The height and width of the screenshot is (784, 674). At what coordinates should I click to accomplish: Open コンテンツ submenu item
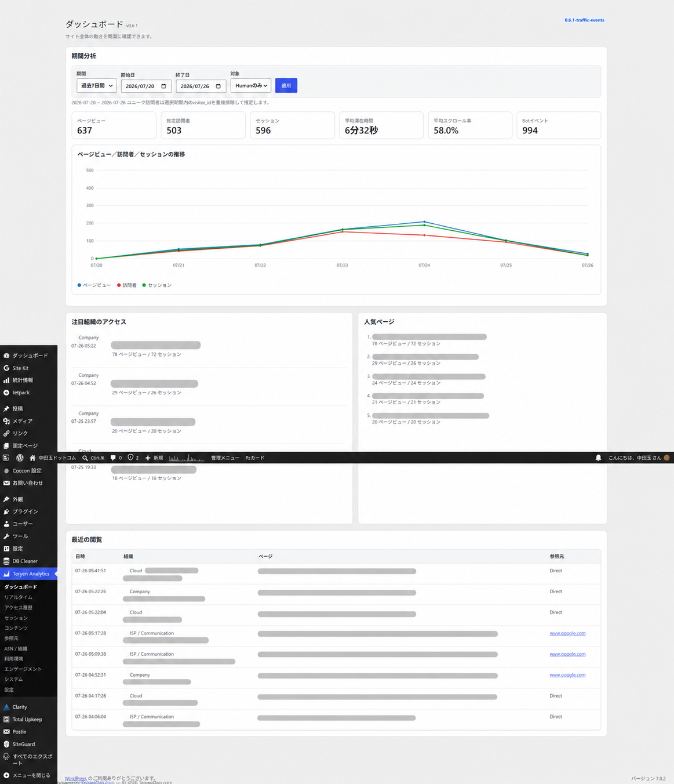[x=16, y=628]
